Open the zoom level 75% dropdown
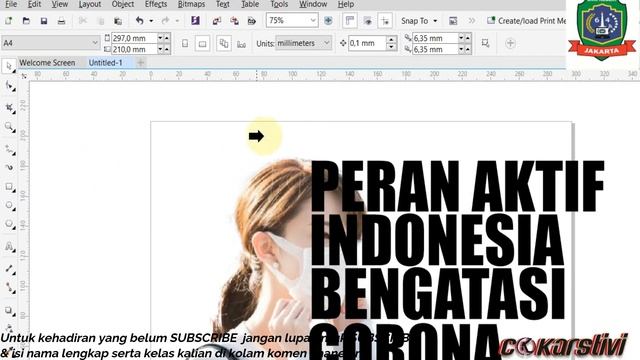 pyautogui.click(x=313, y=20)
